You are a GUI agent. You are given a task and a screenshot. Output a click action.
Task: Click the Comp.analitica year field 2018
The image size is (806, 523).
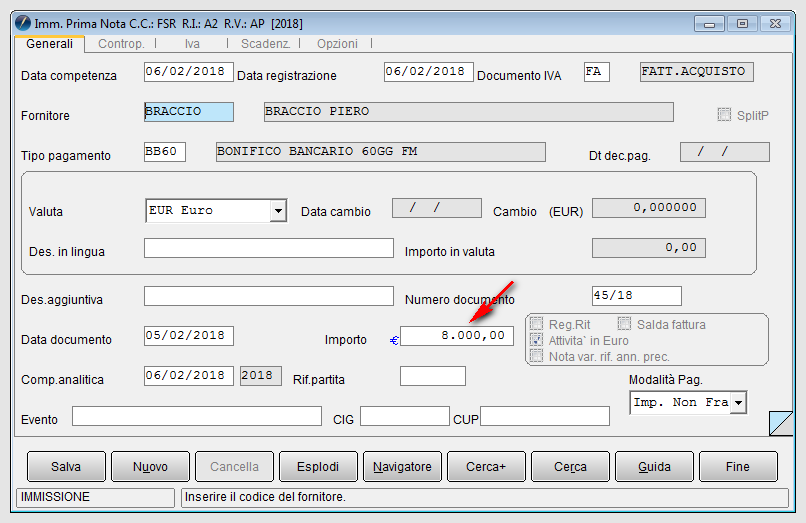[x=261, y=376]
